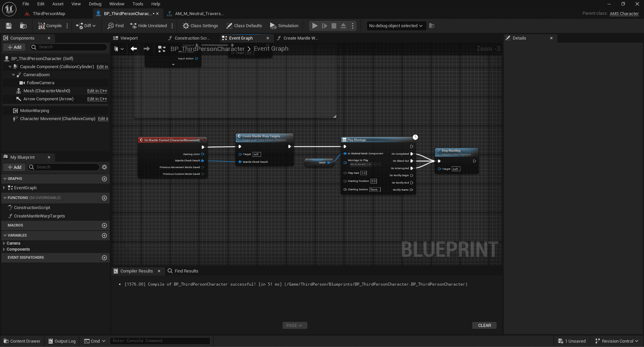
Task: Browse to asset in Content Browser
Action: [x=23, y=26]
